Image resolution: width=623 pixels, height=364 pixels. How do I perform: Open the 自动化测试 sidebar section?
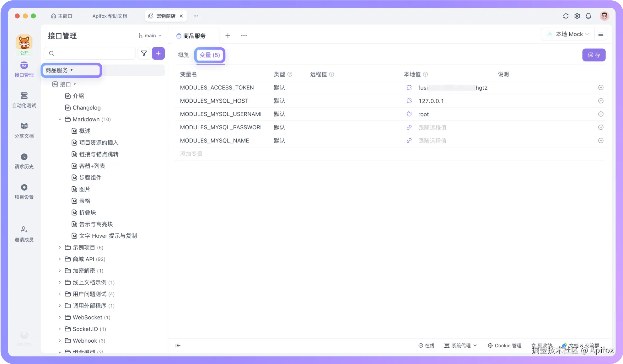tap(24, 99)
